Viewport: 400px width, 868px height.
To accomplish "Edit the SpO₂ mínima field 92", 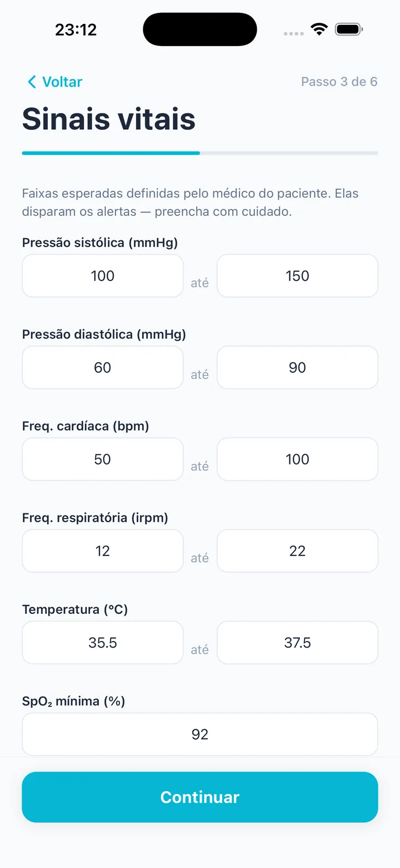I will pos(200,734).
